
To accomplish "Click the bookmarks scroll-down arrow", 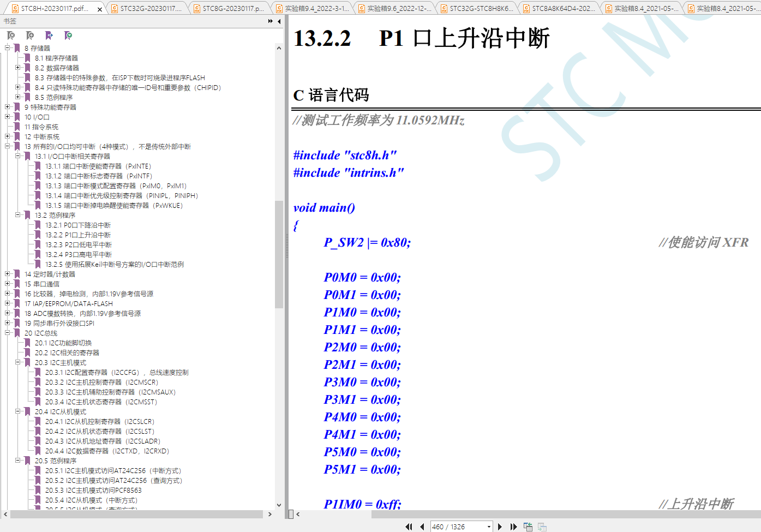I will pos(279,505).
